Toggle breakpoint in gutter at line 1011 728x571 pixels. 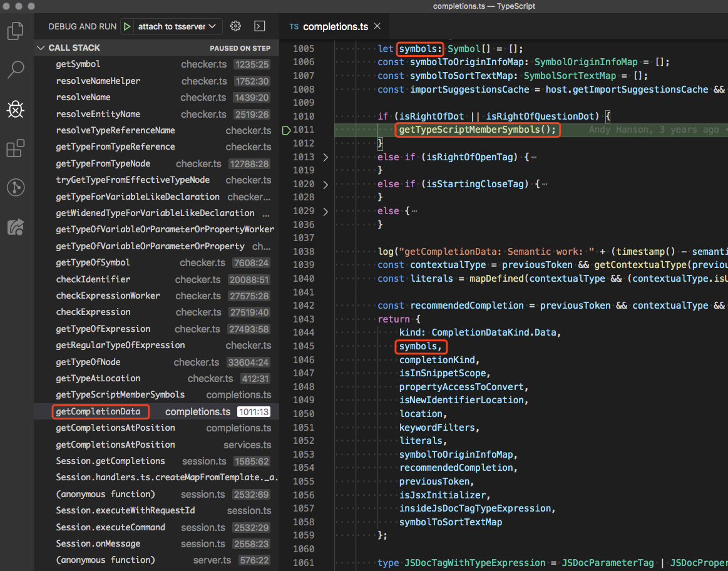click(x=287, y=130)
